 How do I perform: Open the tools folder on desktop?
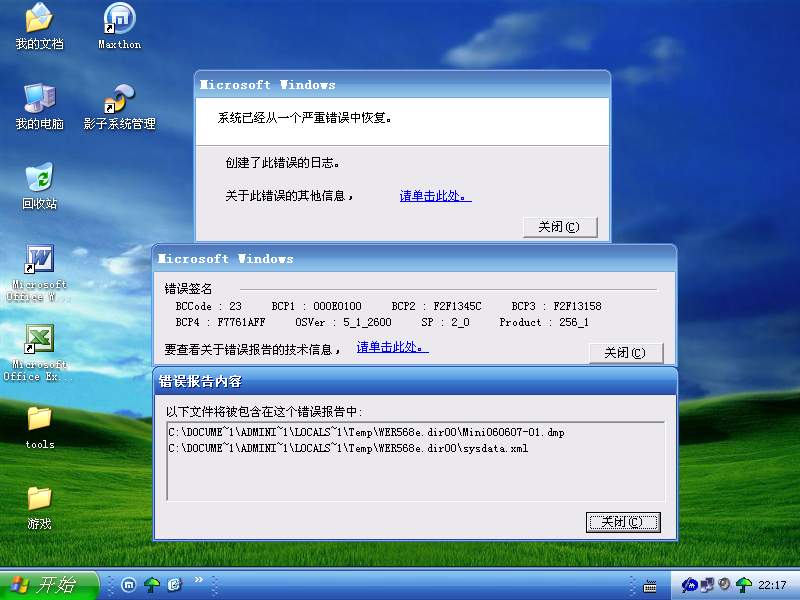(40, 428)
